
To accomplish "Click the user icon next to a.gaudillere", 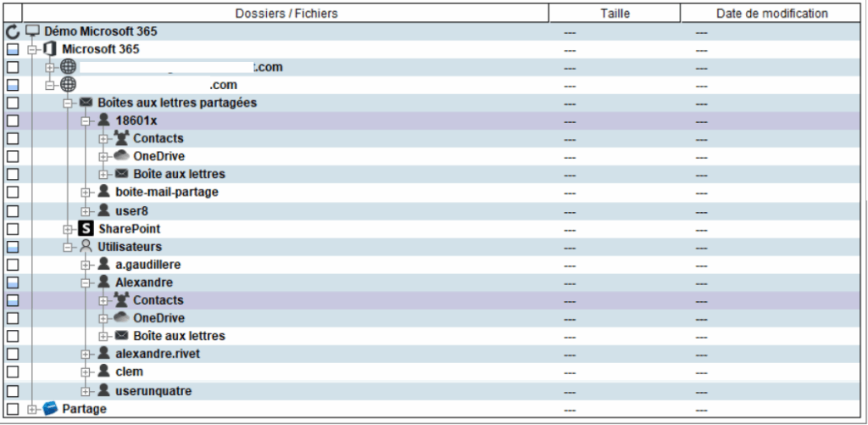I will pyautogui.click(x=103, y=264).
